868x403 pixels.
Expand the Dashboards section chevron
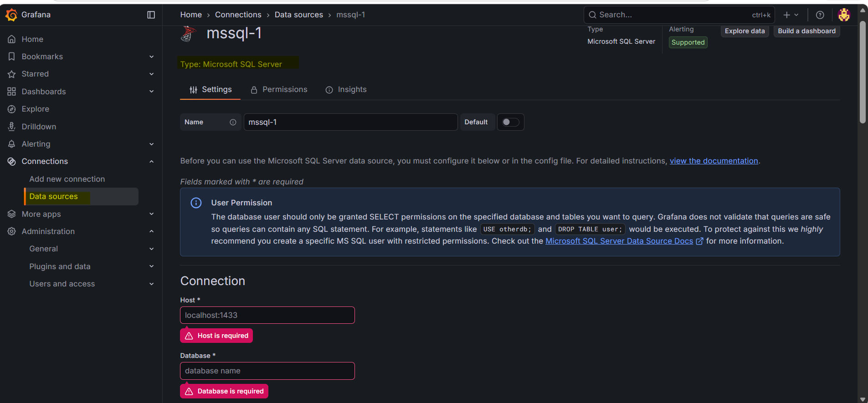(x=152, y=92)
